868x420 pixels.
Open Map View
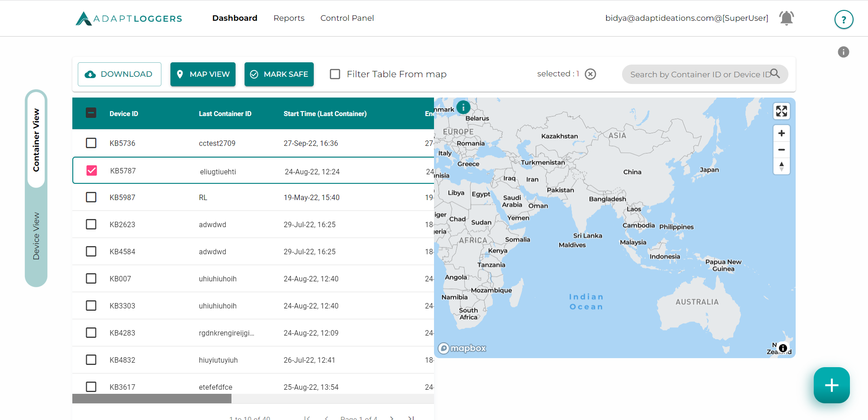[x=203, y=74]
